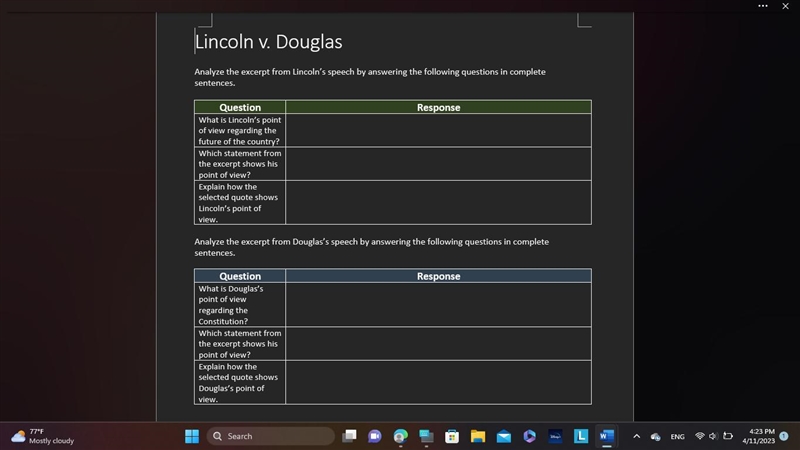
Task: Open Task View on the taskbar
Action: click(x=349, y=436)
